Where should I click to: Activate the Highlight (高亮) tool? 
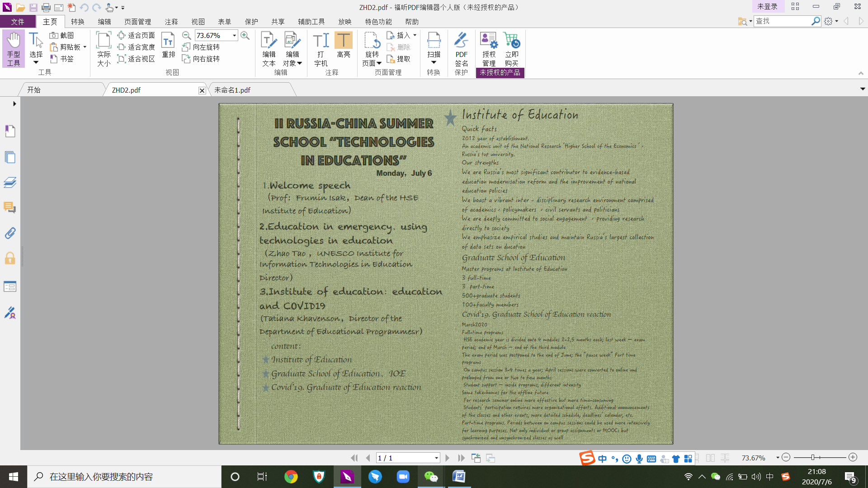(343, 45)
